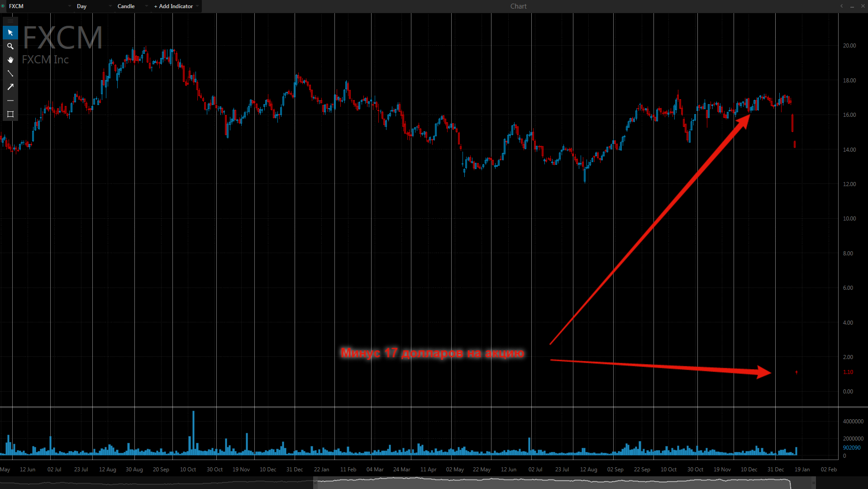This screenshot has width=868, height=489.
Task: Select the rectangle drawing tool
Action: click(x=10, y=114)
